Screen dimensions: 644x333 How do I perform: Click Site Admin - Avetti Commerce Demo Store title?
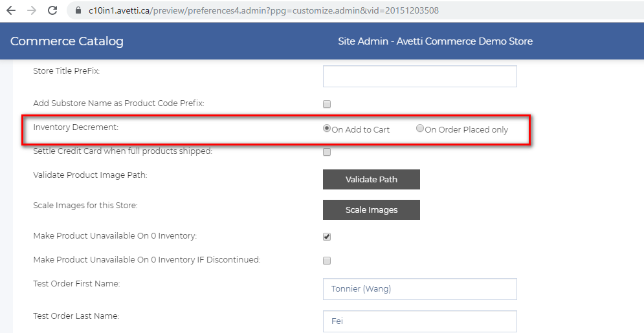click(x=436, y=41)
